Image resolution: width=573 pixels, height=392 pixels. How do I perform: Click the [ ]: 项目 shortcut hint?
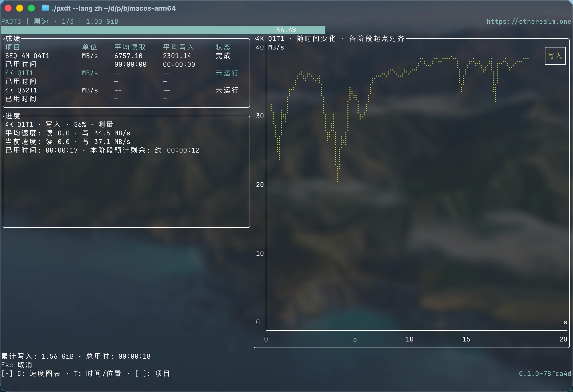point(152,374)
